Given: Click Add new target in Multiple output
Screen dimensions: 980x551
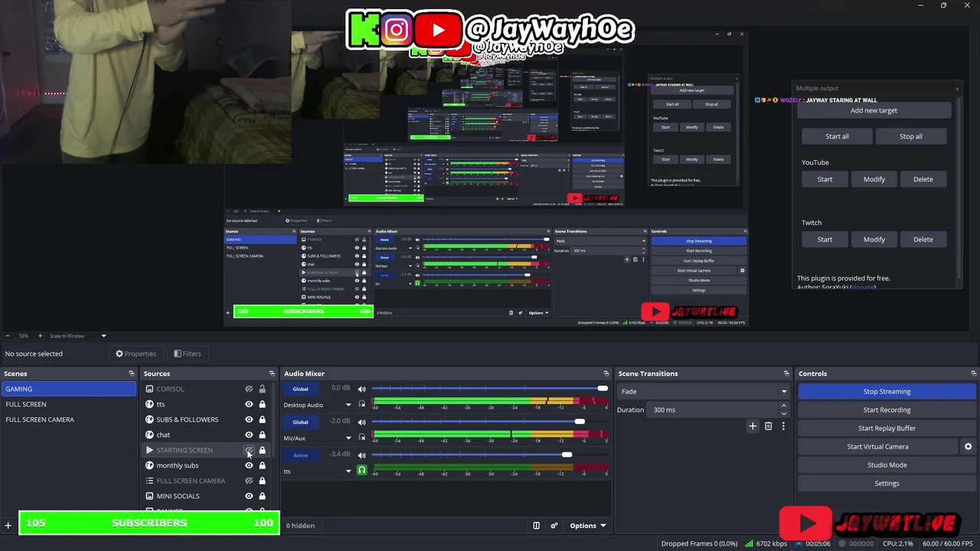Looking at the screenshot, I should 874,110.
